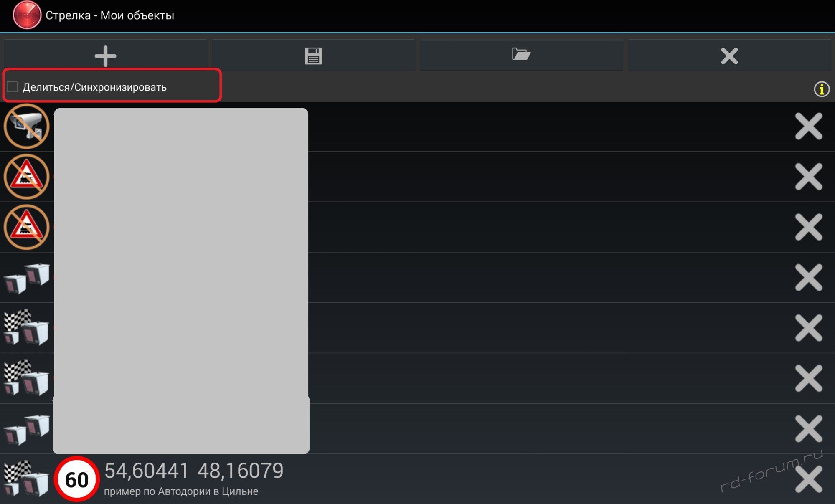Delete the 60 speed limit Автодория entry

click(808, 479)
